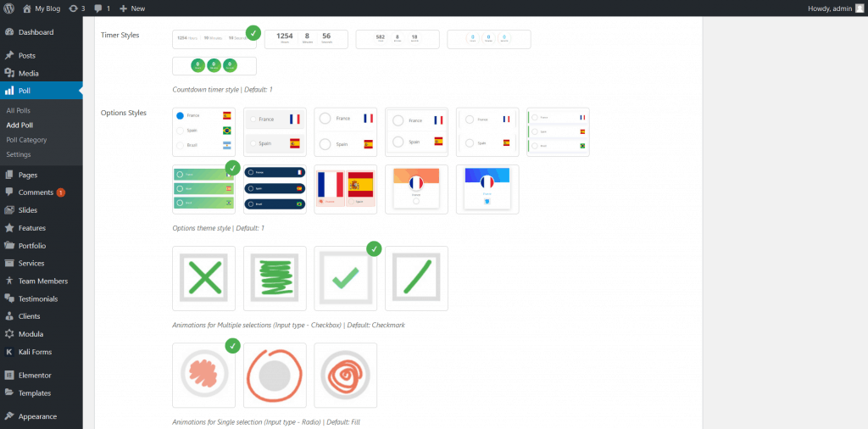
Task: Select the X cross checkbox animation
Action: tap(203, 278)
